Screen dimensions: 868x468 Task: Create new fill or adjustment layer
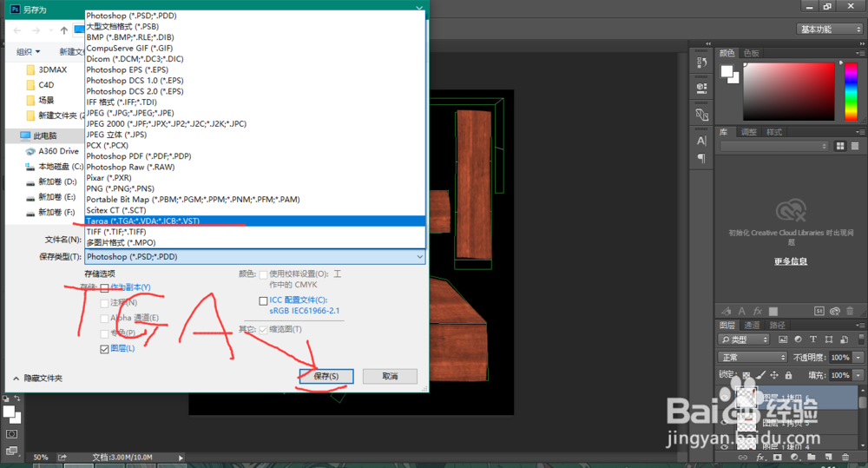click(x=795, y=458)
